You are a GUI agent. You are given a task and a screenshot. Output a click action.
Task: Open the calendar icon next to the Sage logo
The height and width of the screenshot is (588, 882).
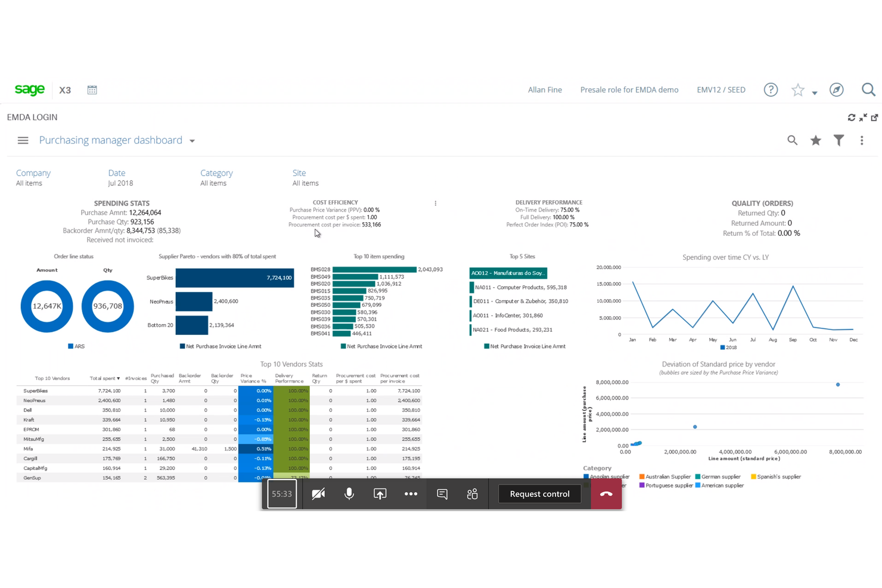pos(92,89)
